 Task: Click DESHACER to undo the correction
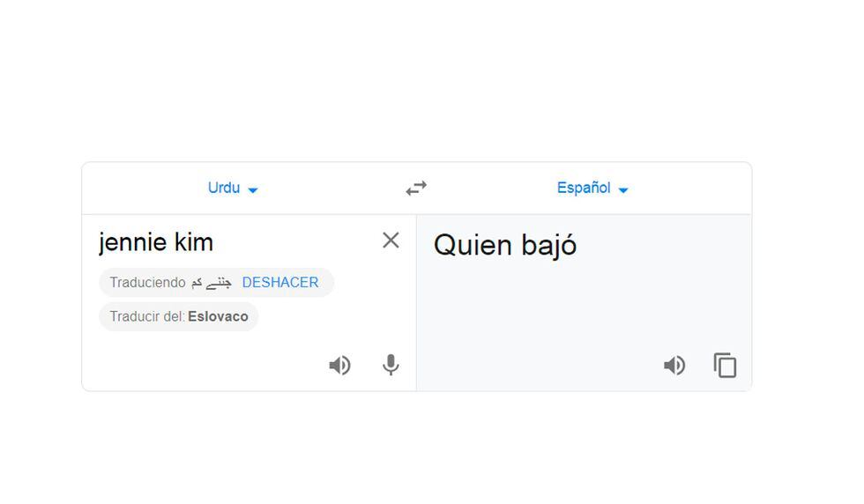click(x=280, y=283)
